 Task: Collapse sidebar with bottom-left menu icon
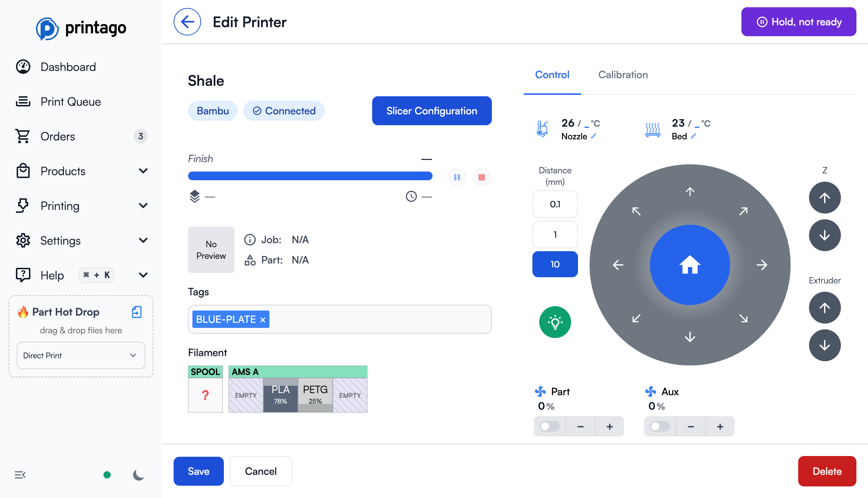click(x=20, y=475)
